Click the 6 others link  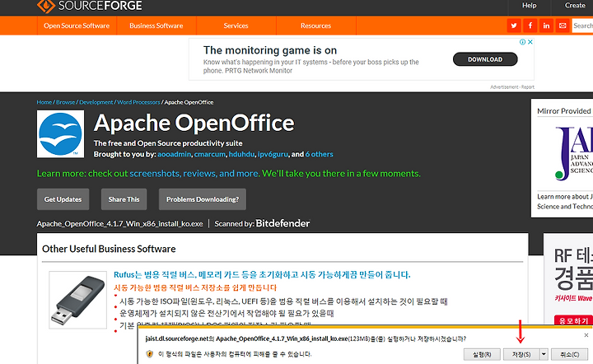(x=320, y=154)
